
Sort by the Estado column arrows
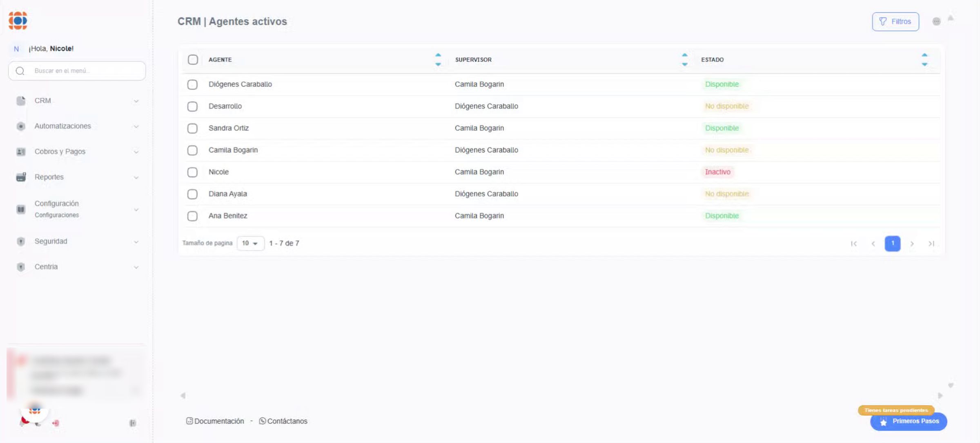[924, 60]
